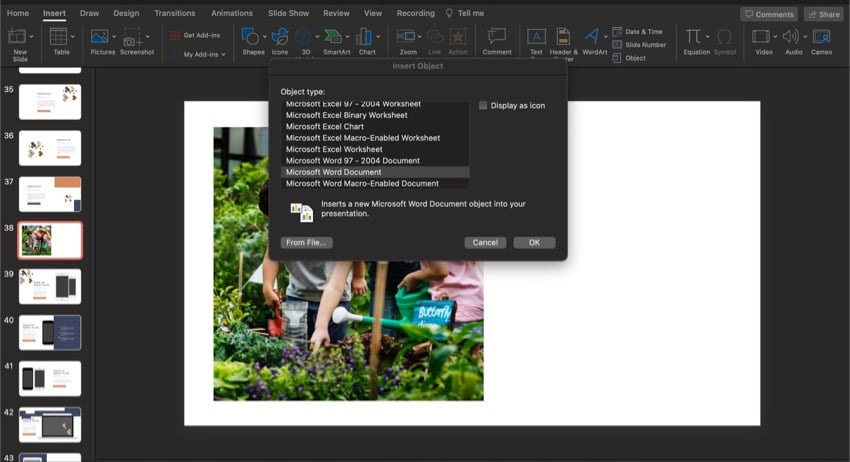This screenshot has height=462, width=850.
Task: Select the Screenshot tool
Action: click(x=136, y=38)
